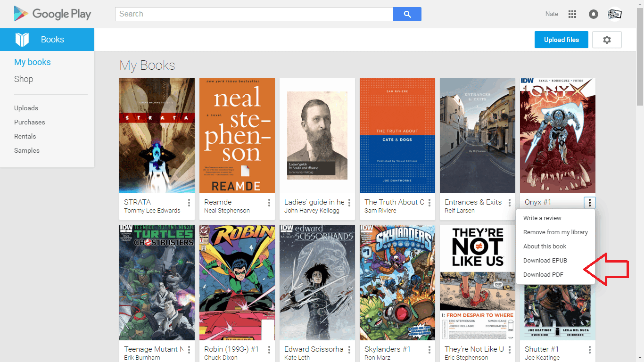
Task: Focus the Search input field
Action: click(254, 14)
